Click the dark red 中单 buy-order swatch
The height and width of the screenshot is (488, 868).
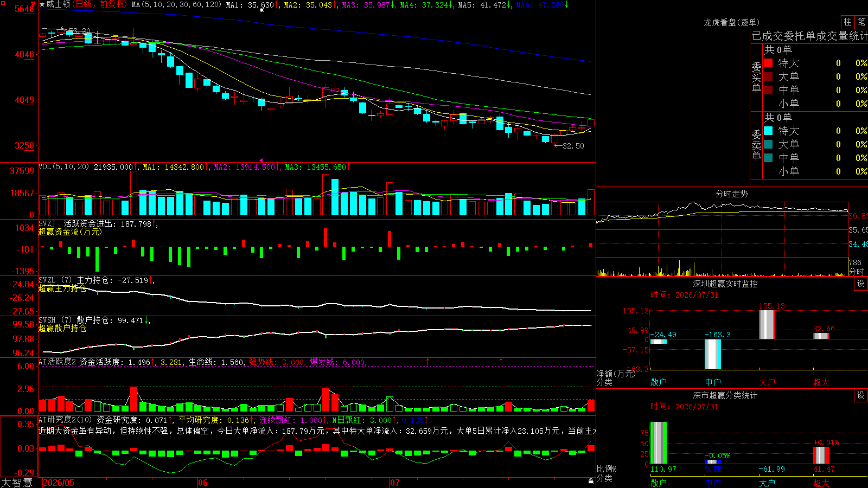[x=768, y=90]
